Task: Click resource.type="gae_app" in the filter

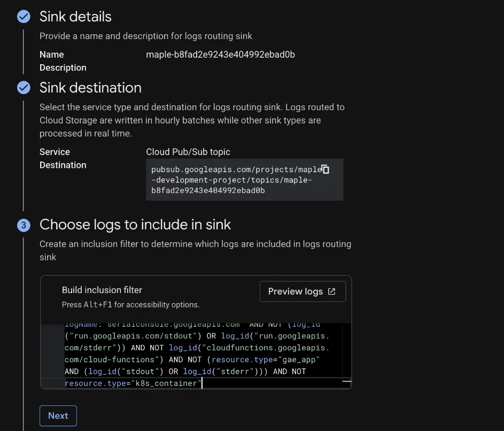Action: pos(265,359)
